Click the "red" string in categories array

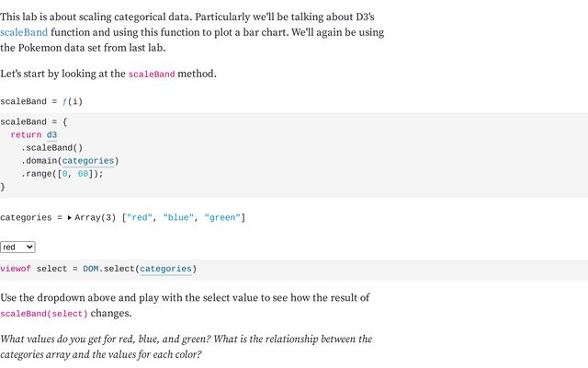(140, 218)
